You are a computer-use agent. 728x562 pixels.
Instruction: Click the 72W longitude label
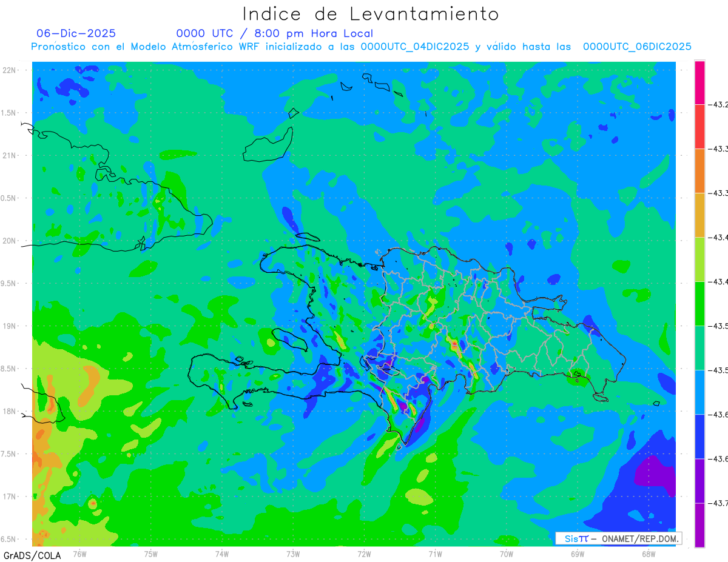tap(364, 554)
